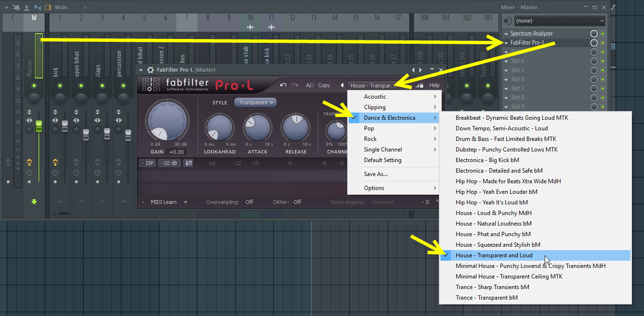The height and width of the screenshot is (316, 644).
Task: Click the mixer input routing speaker icon
Action: [x=507, y=21]
